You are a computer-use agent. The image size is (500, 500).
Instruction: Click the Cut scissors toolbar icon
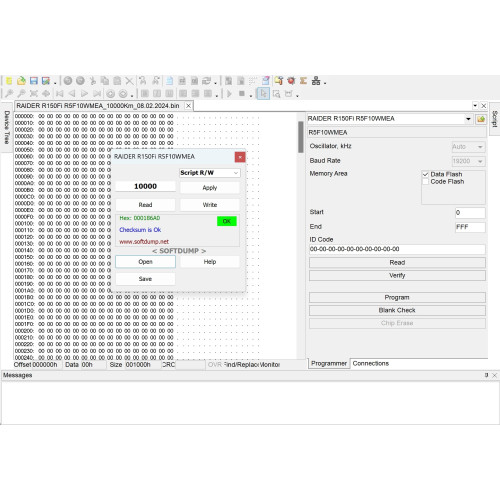(93, 81)
